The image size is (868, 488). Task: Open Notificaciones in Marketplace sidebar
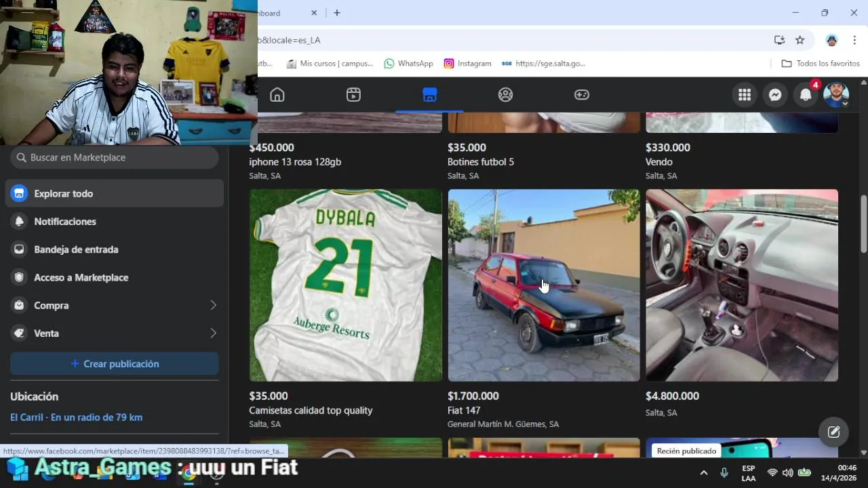(x=115, y=222)
